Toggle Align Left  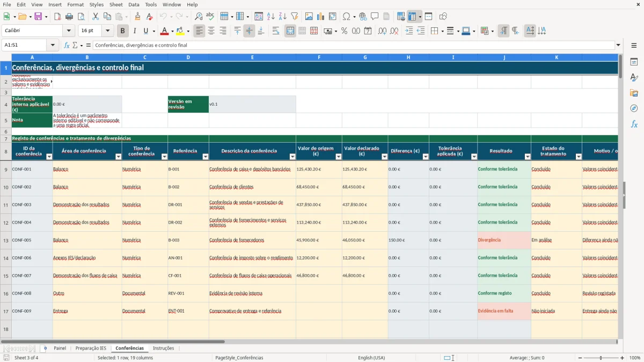(x=200, y=31)
